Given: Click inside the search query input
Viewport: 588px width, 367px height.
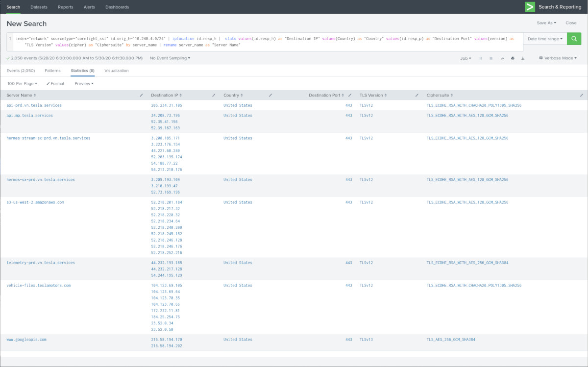Looking at the screenshot, I should [x=265, y=42].
